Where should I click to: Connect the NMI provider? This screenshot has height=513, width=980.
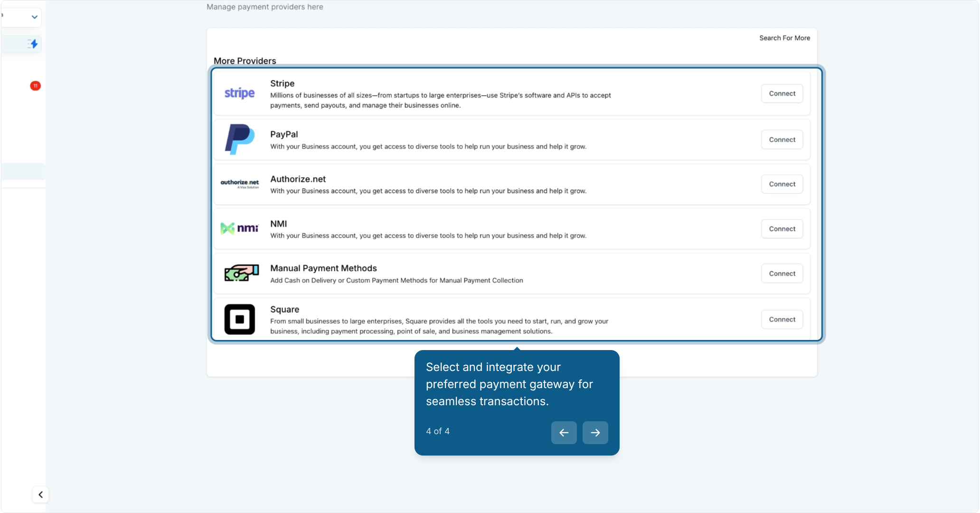click(x=782, y=229)
